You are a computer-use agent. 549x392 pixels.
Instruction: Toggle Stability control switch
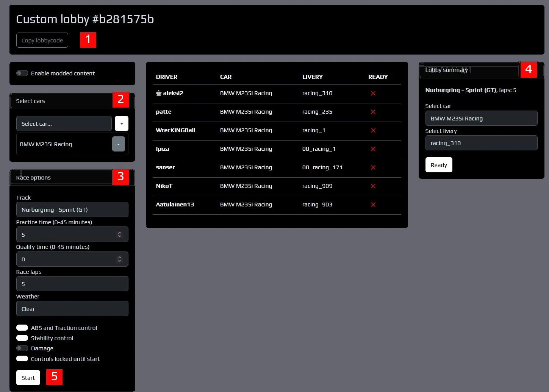22,338
